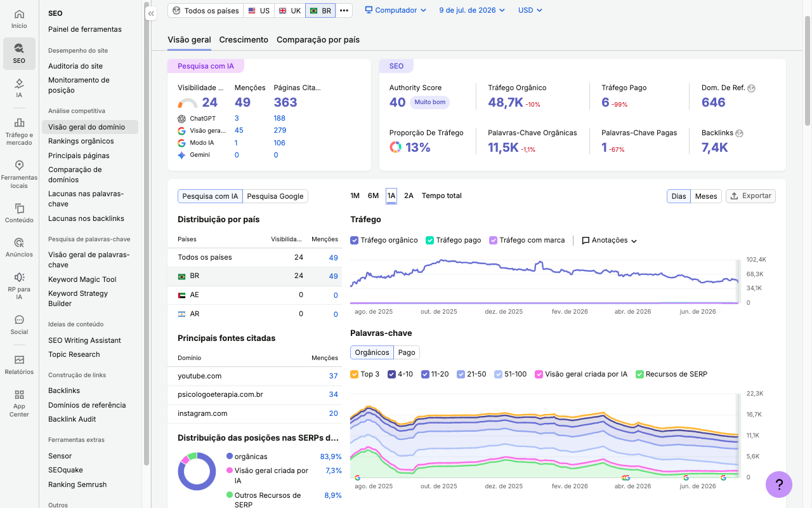Viewport: 812px width, 508px height.
Task: Switch the chart to Meses
Action: [706, 196]
